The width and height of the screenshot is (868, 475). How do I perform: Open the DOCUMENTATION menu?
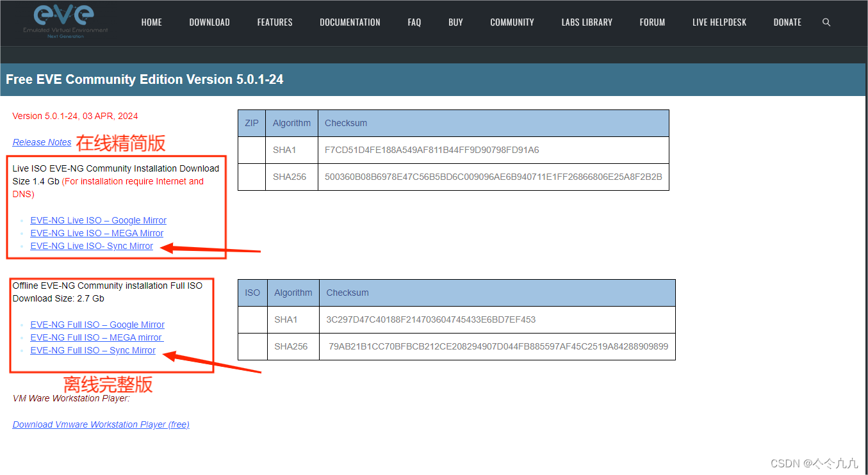(x=350, y=22)
